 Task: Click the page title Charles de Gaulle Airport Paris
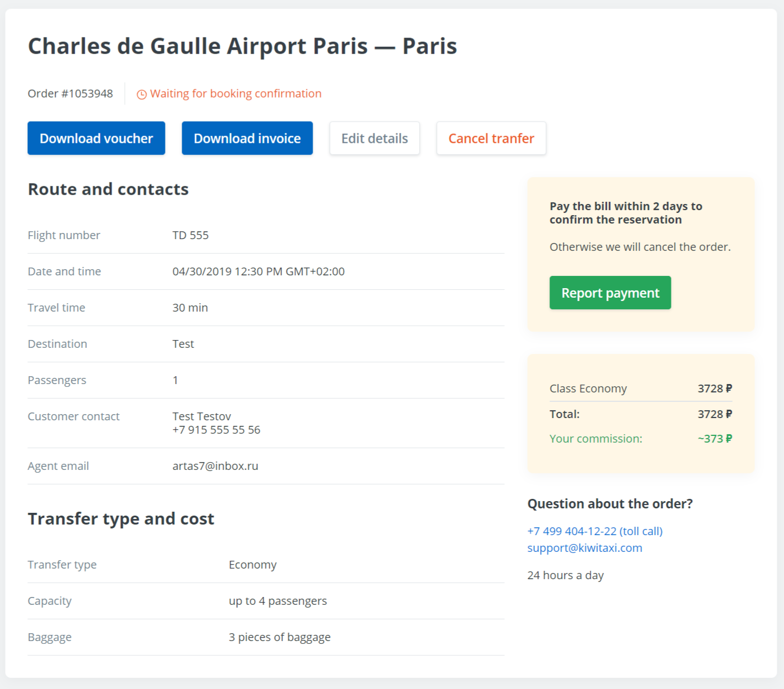242,46
